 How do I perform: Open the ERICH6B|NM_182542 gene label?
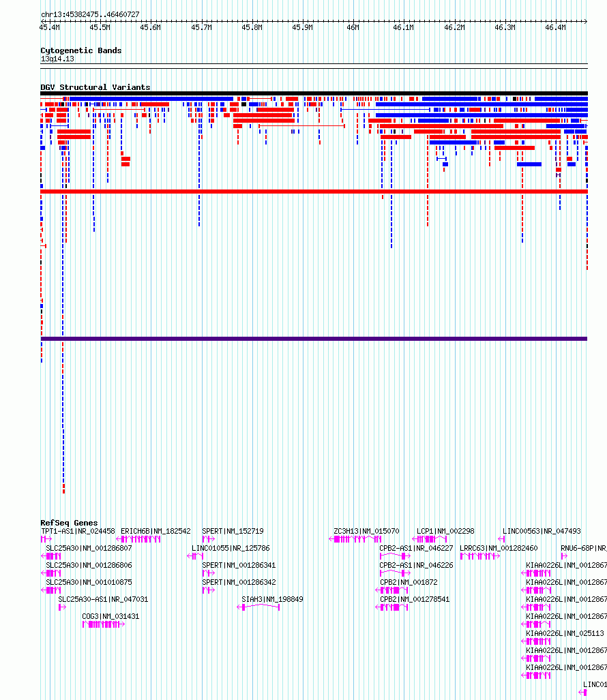tap(156, 531)
